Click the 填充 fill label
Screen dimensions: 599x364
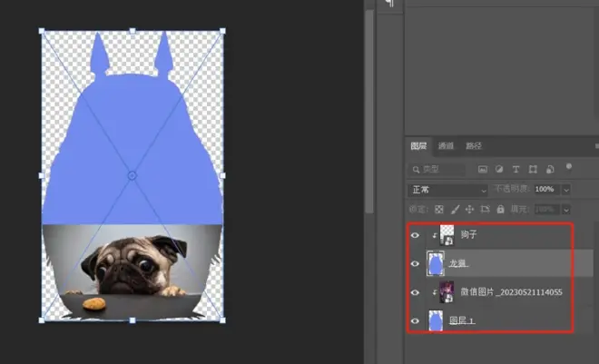[520, 210]
